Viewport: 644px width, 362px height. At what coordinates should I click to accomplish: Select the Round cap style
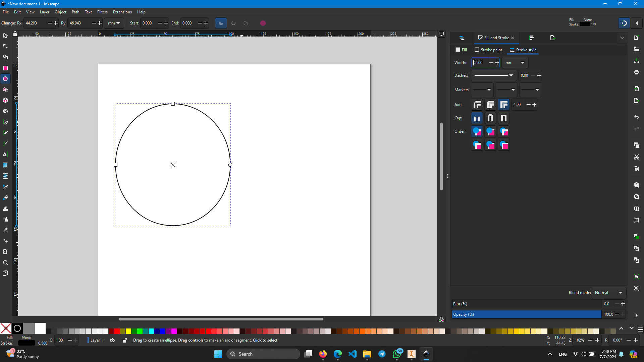pyautogui.click(x=490, y=118)
